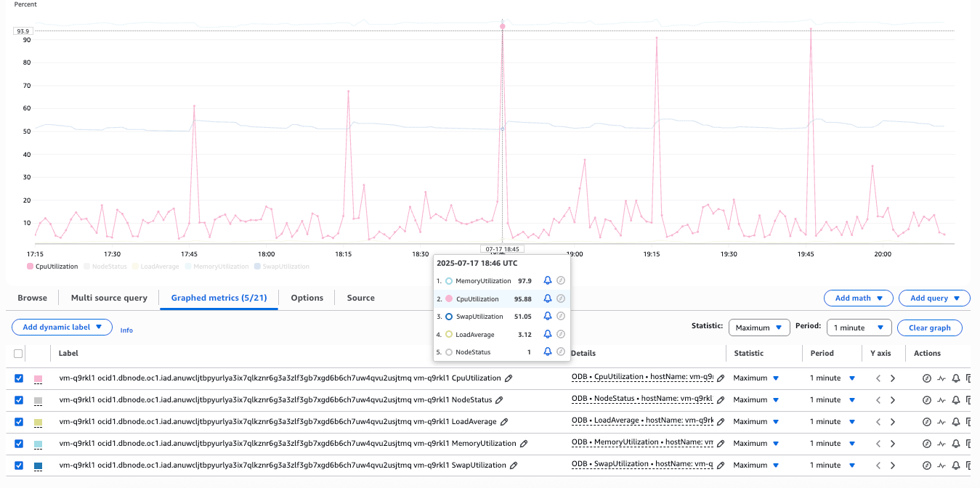
Task: Click the bell icon on the LoadAverage metrics row
Action: tap(956, 421)
